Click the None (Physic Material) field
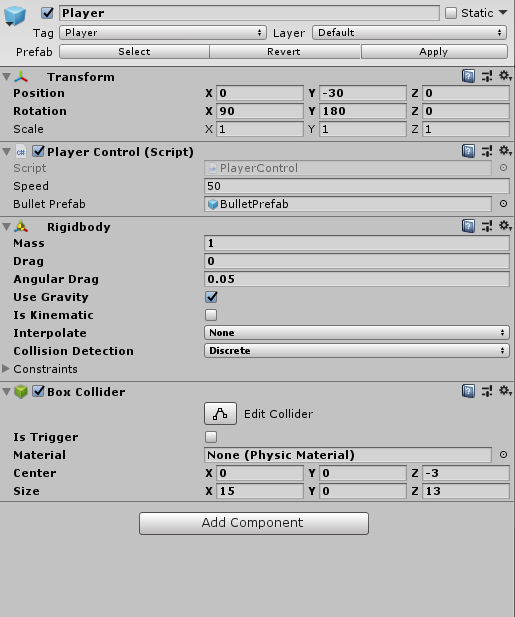The height and width of the screenshot is (617, 515). coord(348,455)
